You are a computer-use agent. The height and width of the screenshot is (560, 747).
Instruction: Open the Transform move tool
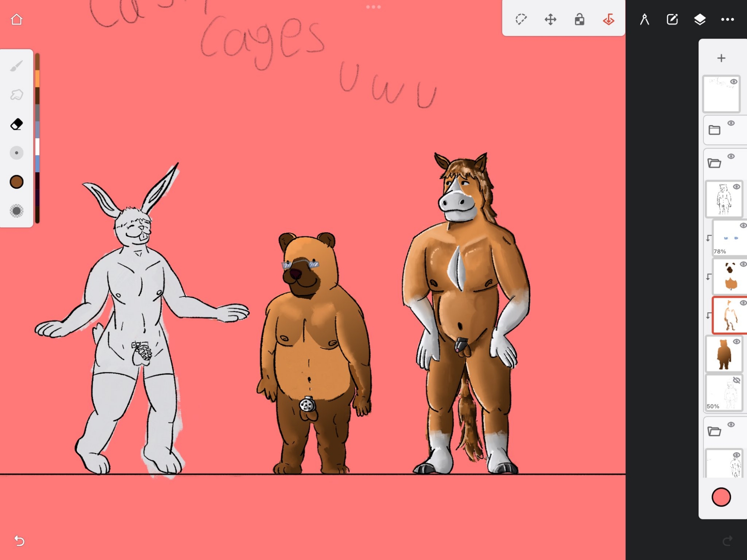pyautogui.click(x=550, y=19)
